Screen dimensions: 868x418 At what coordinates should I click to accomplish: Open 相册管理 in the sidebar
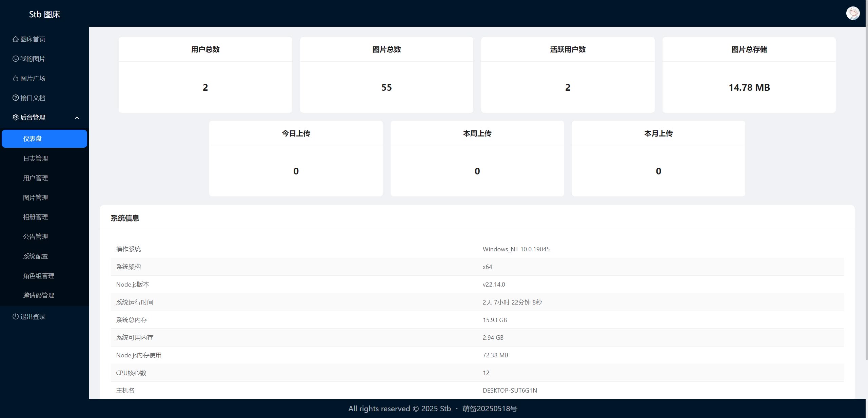(36, 217)
